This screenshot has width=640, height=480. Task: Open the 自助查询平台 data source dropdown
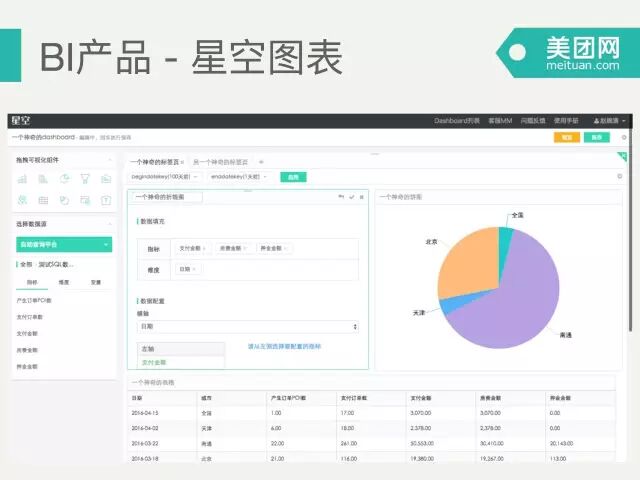tap(64, 244)
